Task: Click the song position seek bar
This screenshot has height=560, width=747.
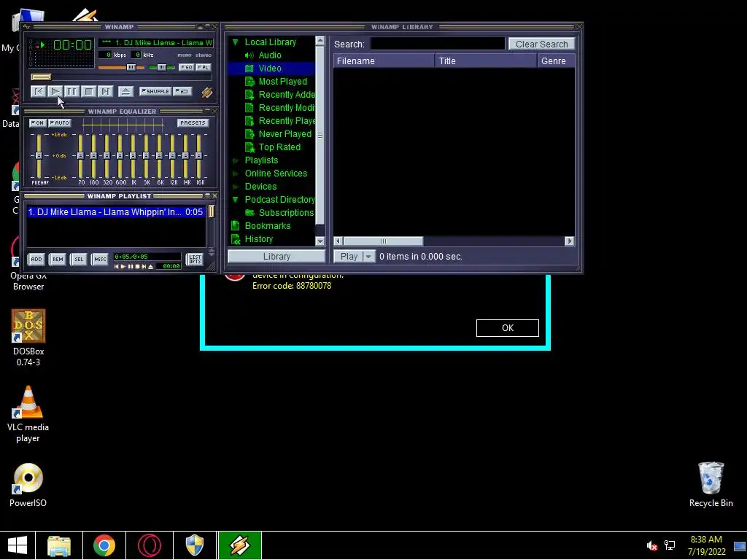Action: (121, 77)
